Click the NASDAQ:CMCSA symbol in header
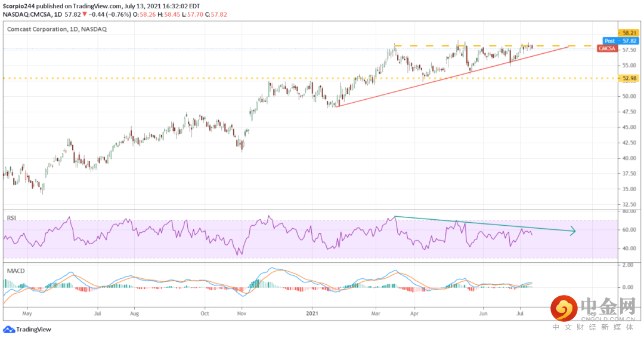 click(x=27, y=14)
